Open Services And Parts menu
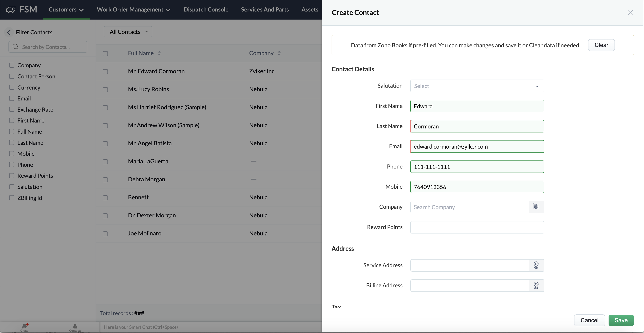The image size is (644, 333). (265, 10)
